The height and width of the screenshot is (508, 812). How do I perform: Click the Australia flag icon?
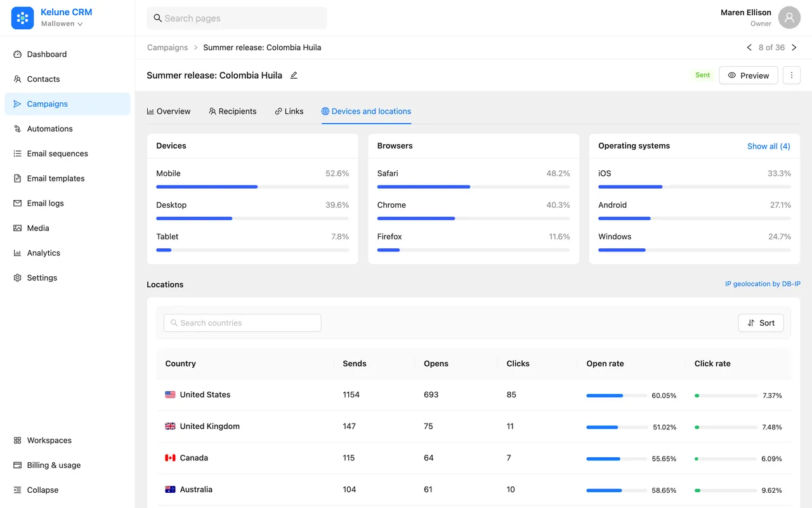point(170,490)
